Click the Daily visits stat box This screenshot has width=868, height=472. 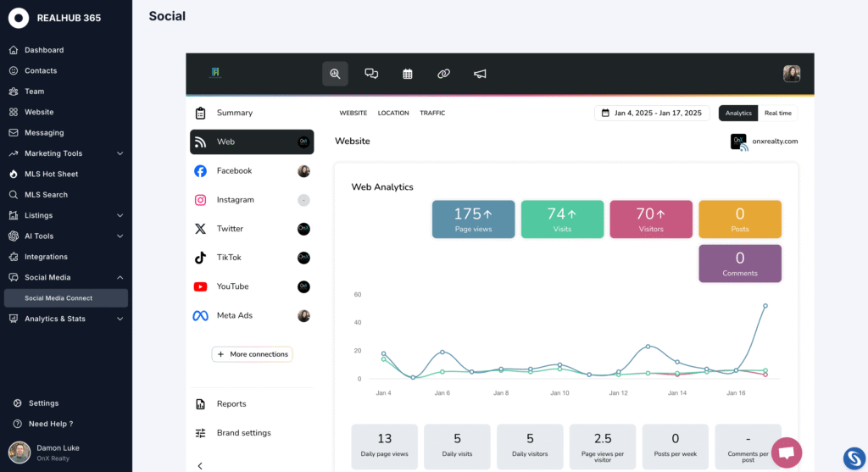click(457, 447)
